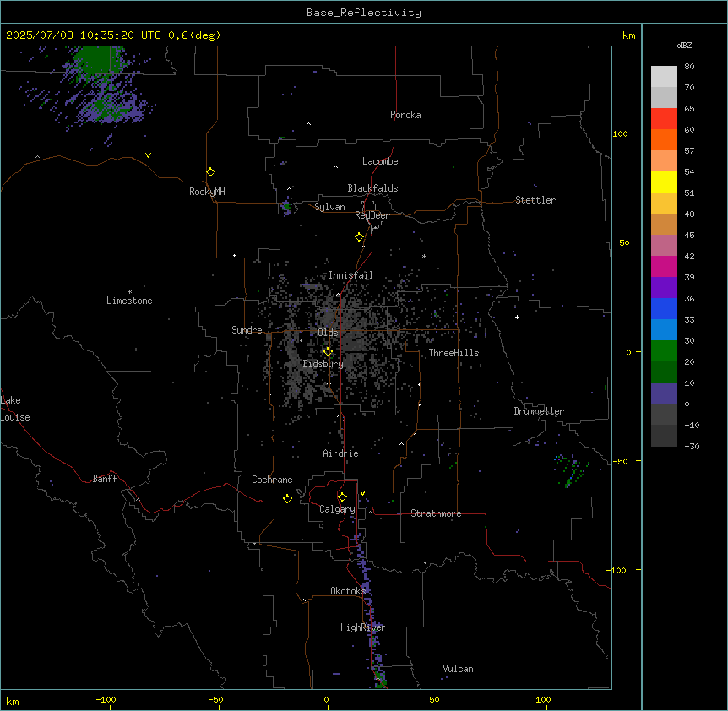
Task: Click the Strathmore label
Action: click(x=436, y=513)
